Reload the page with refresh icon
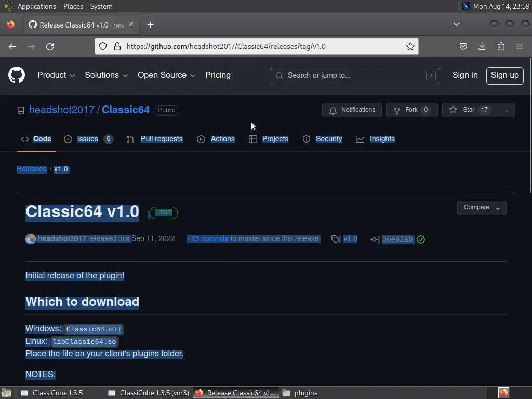Screen dimensions: 532x399 coord(50,46)
